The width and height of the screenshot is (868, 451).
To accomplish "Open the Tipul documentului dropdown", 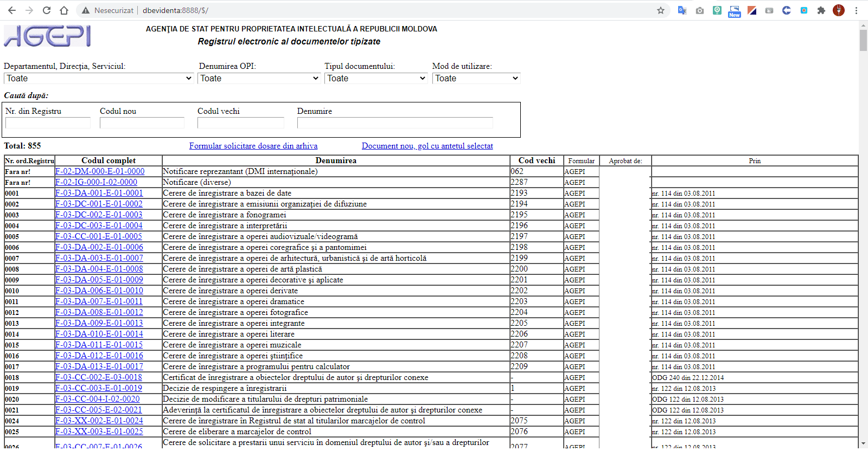I will point(376,78).
